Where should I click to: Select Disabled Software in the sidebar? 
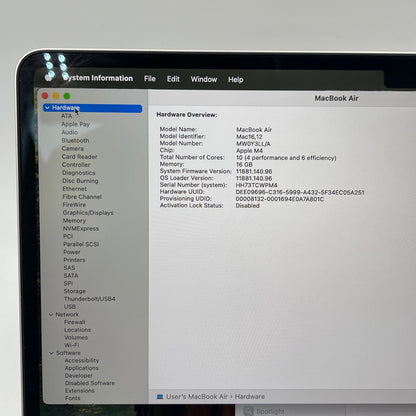click(90, 383)
